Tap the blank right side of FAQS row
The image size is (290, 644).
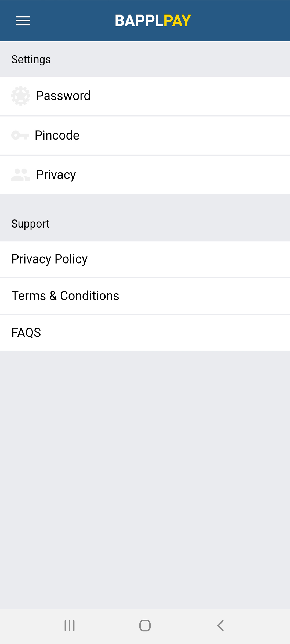click(215, 333)
